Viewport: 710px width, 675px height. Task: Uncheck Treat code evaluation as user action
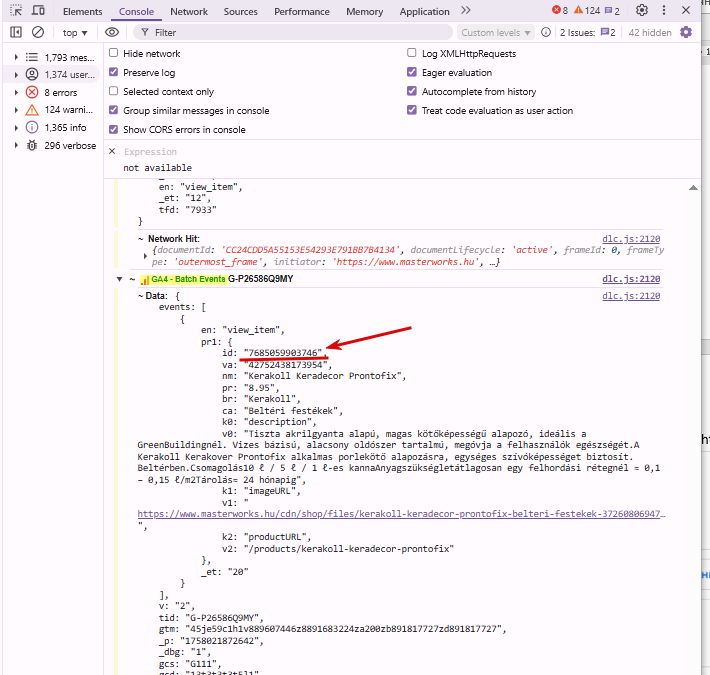pyautogui.click(x=412, y=110)
